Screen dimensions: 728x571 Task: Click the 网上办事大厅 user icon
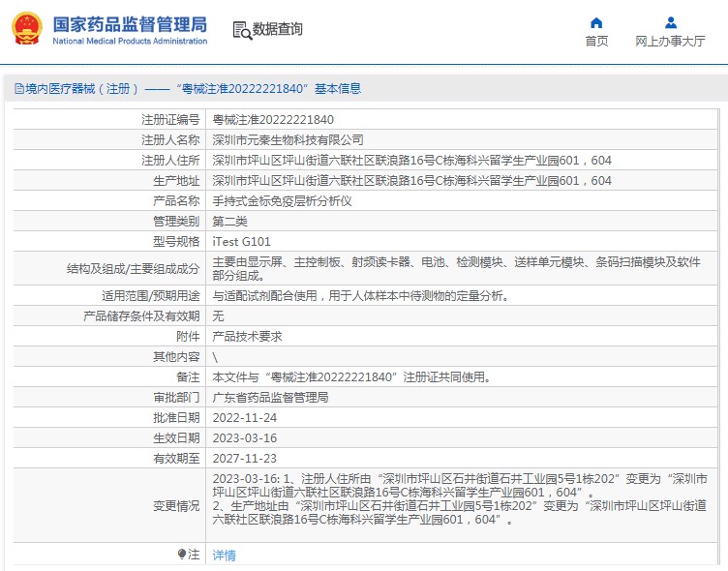671,23
